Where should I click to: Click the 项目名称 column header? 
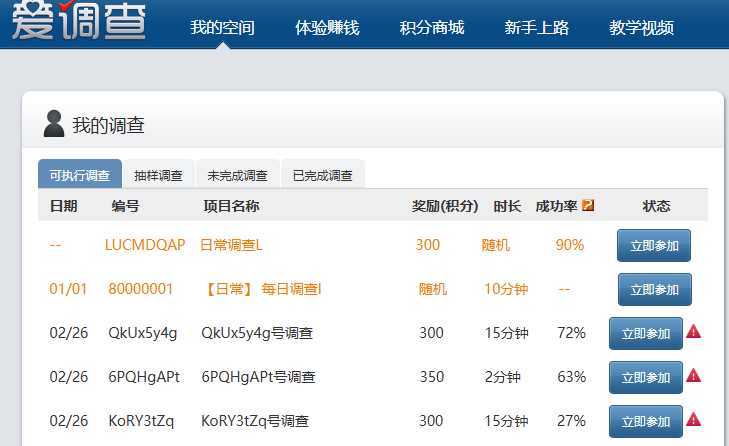[x=231, y=206]
